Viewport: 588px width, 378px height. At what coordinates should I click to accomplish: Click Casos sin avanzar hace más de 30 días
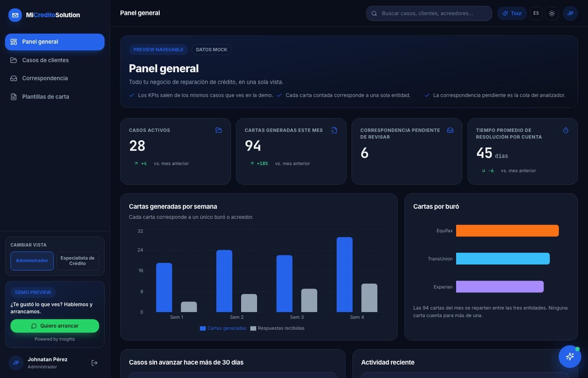[186, 362]
